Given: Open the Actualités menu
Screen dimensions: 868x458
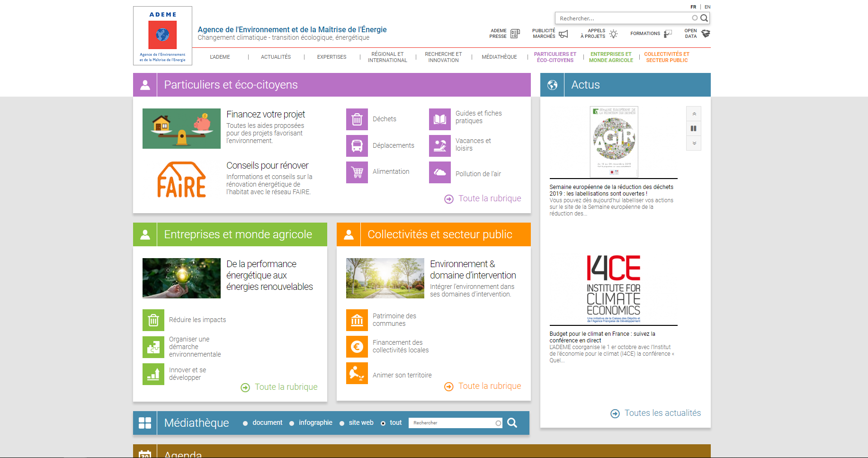Looking at the screenshot, I should coord(276,57).
